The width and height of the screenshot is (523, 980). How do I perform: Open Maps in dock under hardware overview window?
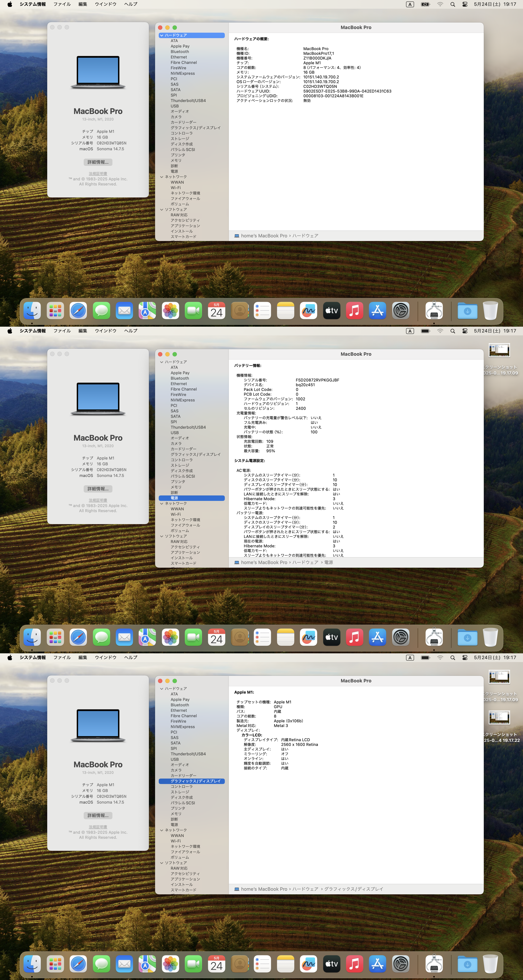(x=147, y=311)
